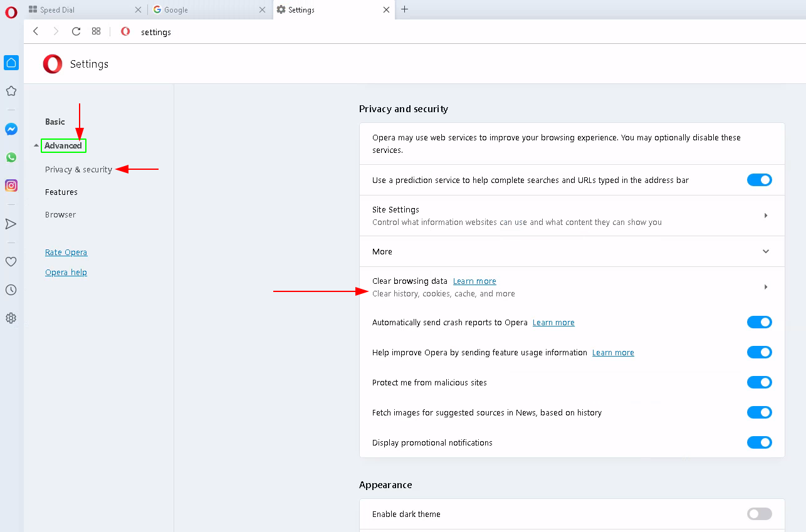The width and height of the screenshot is (806, 532).
Task: Toggle Display promotional notifications
Action: (x=759, y=442)
